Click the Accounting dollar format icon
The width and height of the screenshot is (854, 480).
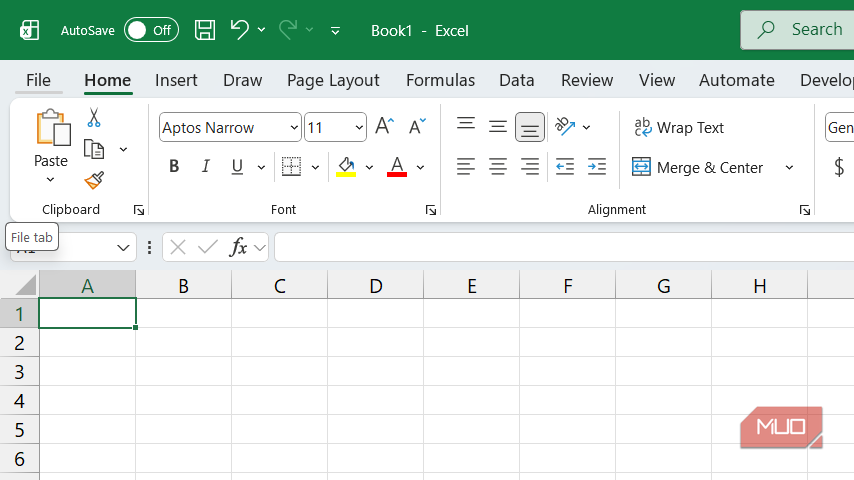[x=839, y=167]
